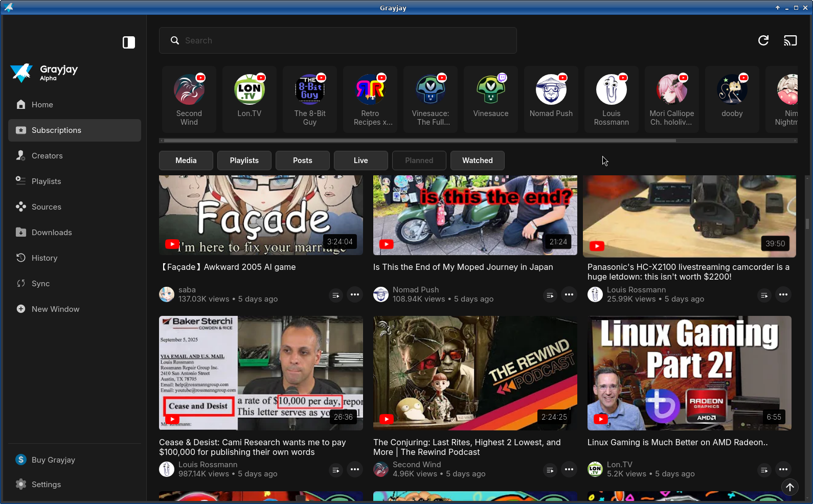Go to Sources in the sidebar
This screenshot has height=504, width=813.
[75, 207]
